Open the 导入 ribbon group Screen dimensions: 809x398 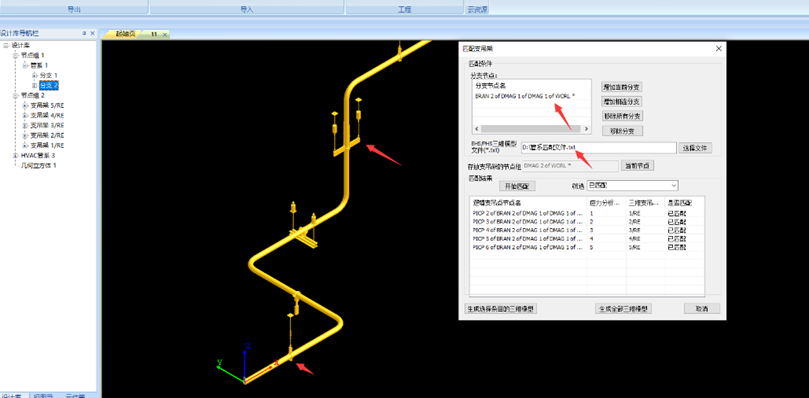pyautogui.click(x=247, y=9)
